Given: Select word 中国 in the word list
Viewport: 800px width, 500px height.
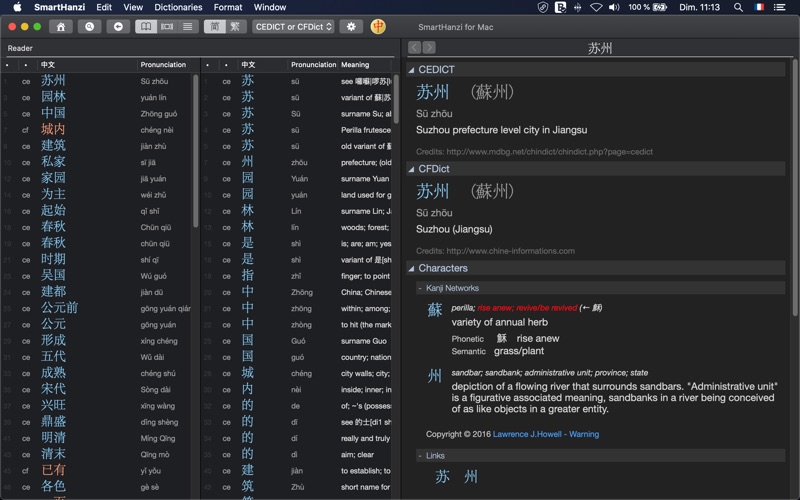Looking at the screenshot, I should (x=54, y=113).
